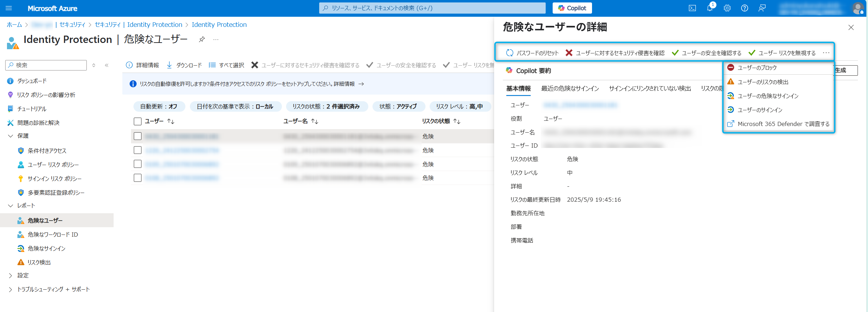Click 詳細情報 in the command bar
This screenshot has width=868, height=312.
click(142, 65)
